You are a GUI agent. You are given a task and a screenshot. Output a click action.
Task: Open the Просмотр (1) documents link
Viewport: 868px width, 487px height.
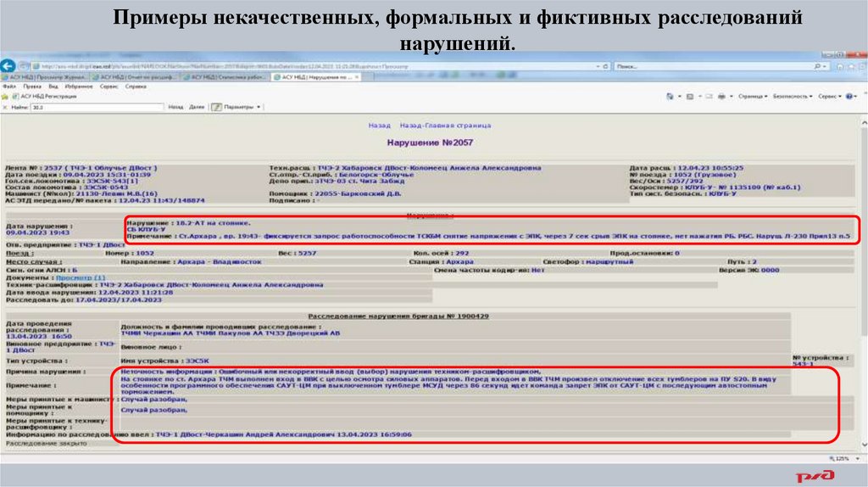tap(81, 277)
